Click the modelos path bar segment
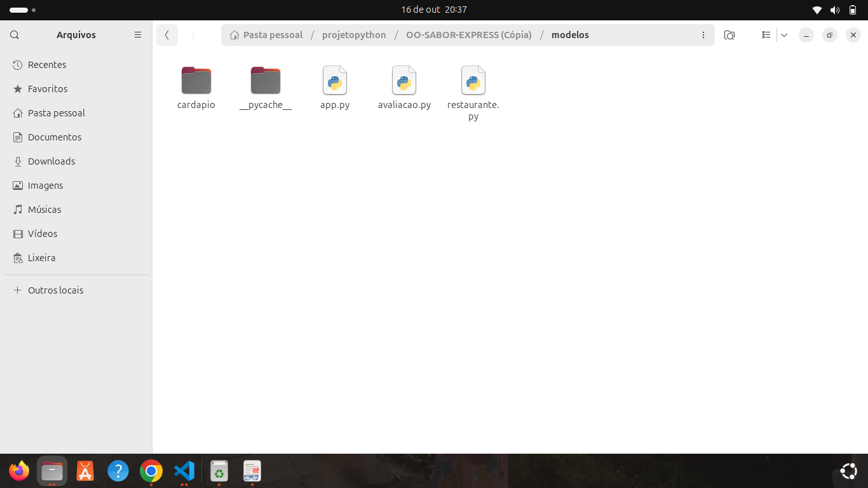Image resolution: width=868 pixels, height=488 pixels. (570, 35)
